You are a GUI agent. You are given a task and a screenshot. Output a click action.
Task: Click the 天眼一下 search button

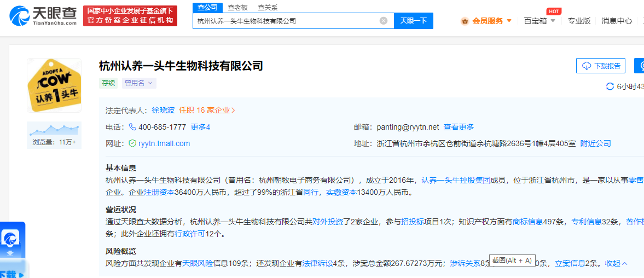pyautogui.click(x=413, y=21)
